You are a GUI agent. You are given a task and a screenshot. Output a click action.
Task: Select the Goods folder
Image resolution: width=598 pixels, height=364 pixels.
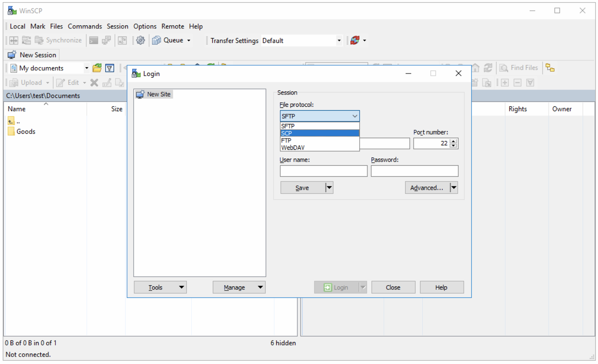22,131
